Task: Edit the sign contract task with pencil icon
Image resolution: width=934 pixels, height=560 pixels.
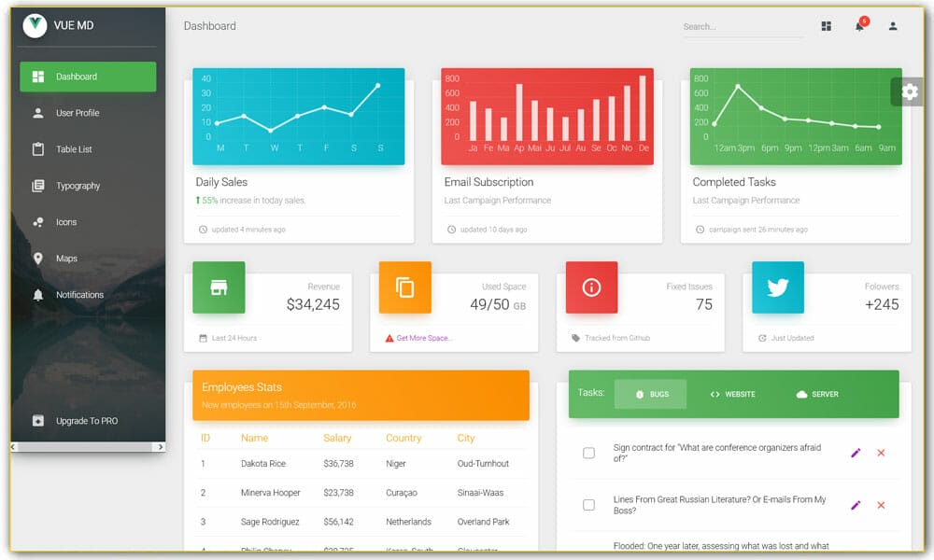Action: pyautogui.click(x=856, y=453)
